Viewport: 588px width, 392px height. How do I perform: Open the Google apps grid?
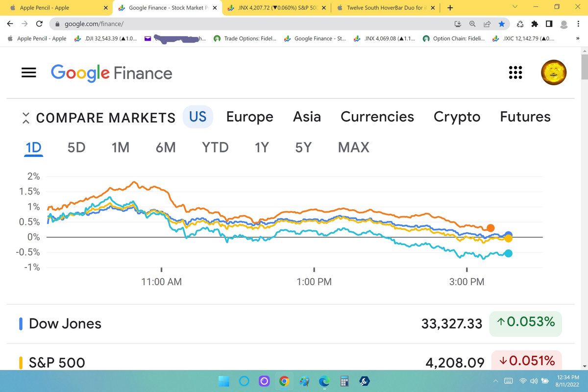pos(515,73)
